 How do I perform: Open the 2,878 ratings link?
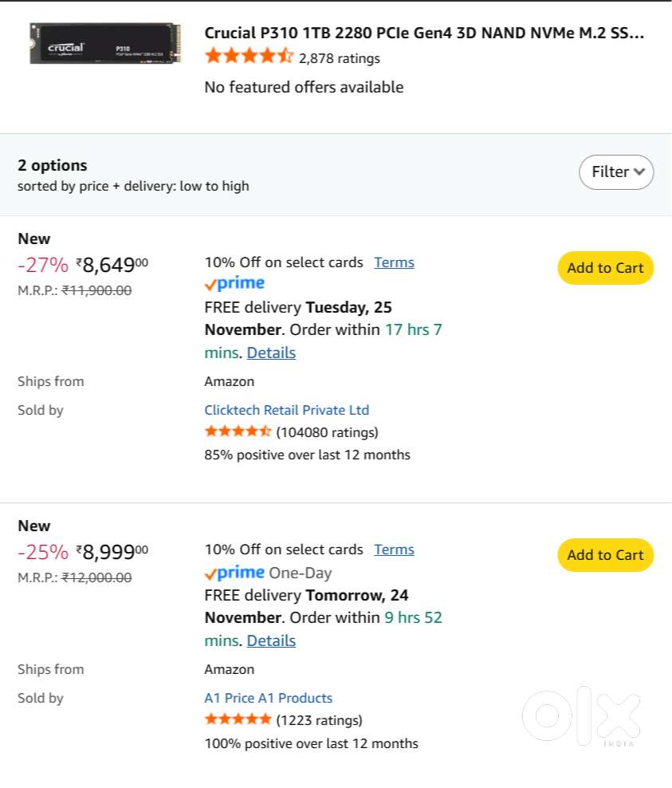tap(339, 58)
